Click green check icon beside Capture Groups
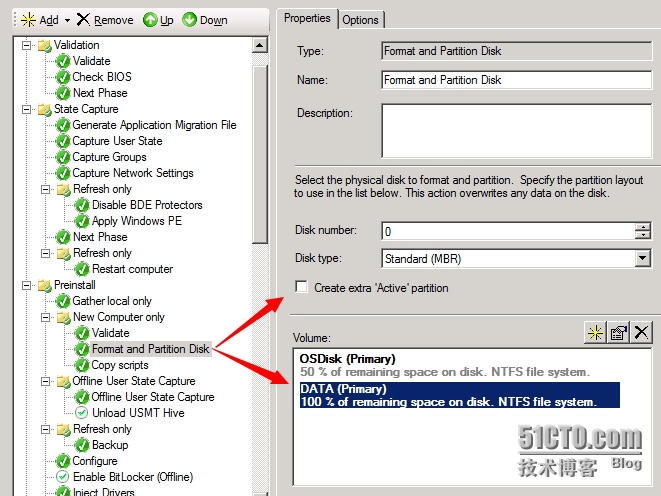This screenshot has width=661, height=496. click(x=63, y=158)
